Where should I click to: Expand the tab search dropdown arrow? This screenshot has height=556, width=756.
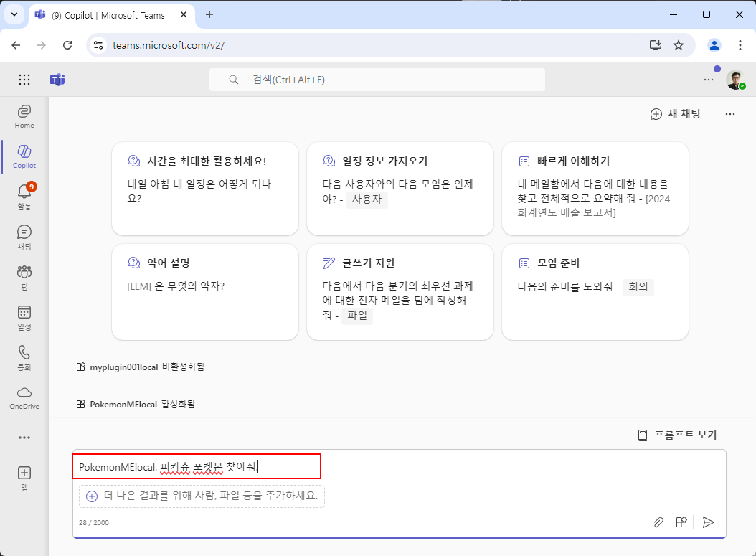coord(14,14)
